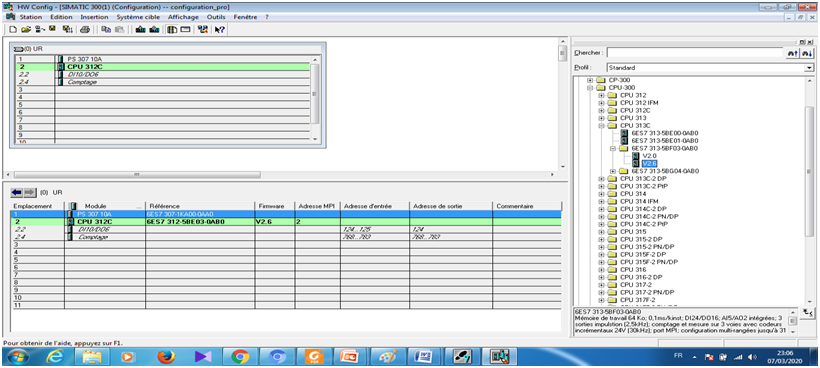Click the Download to module icon
820x368 pixels.
point(140,30)
